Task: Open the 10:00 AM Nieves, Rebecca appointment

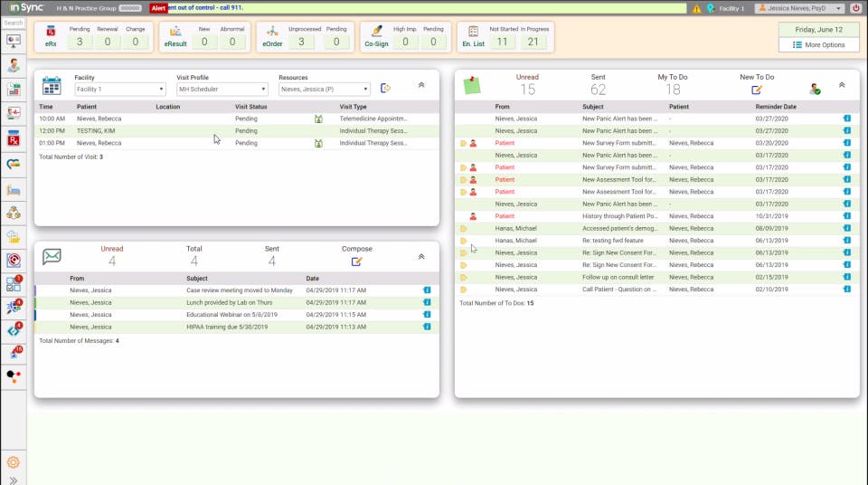Action: click(x=237, y=119)
